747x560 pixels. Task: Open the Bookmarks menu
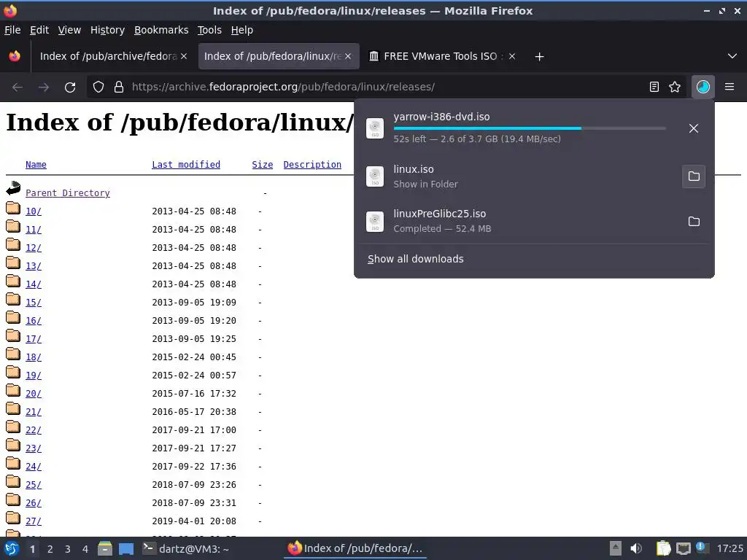tap(161, 30)
